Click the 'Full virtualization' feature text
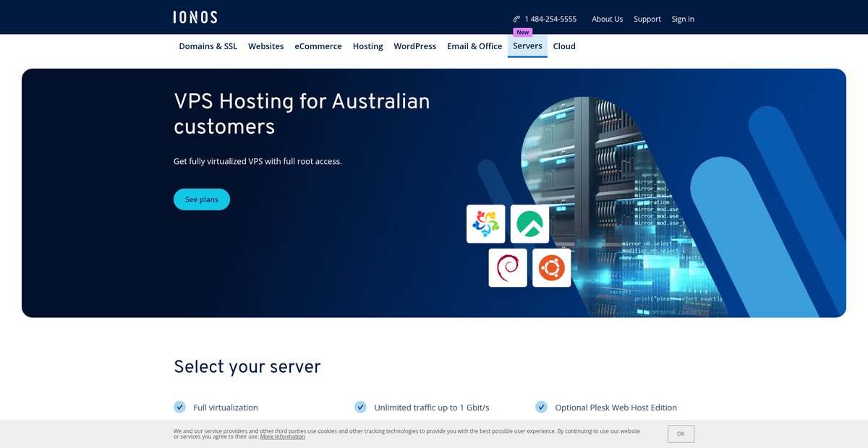The width and height of the screenshot is (868, 448). tap(226, 408)
